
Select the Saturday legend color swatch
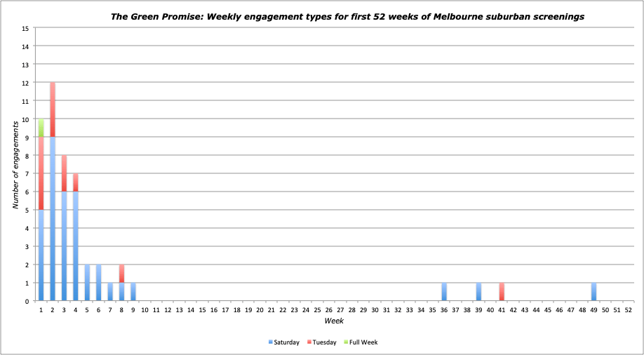(x=270, y=342)
